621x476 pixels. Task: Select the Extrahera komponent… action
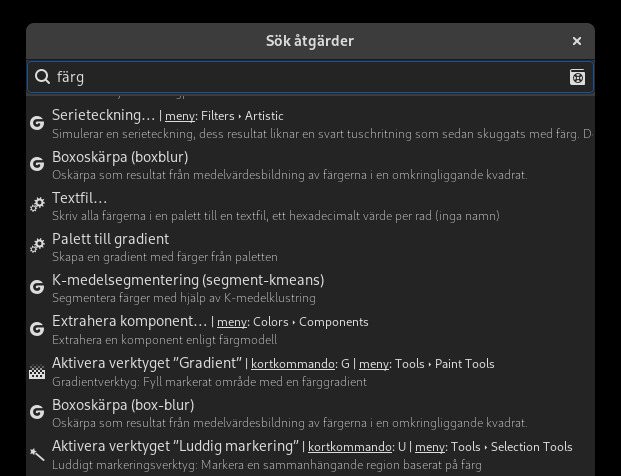tap(310, 329)
